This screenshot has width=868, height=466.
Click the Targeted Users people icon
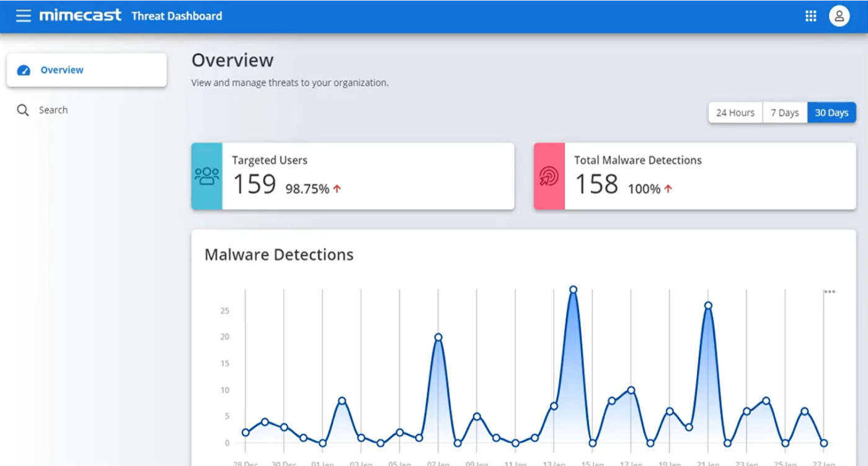[206, 176]
